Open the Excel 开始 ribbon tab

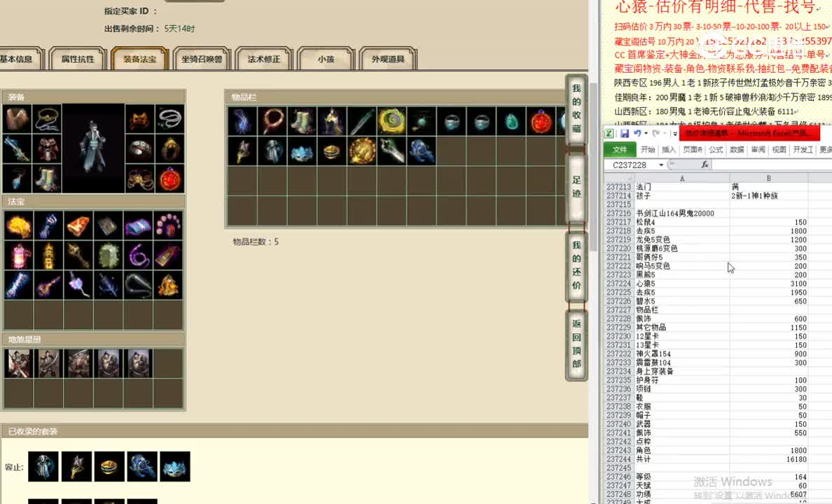[647, 150]
